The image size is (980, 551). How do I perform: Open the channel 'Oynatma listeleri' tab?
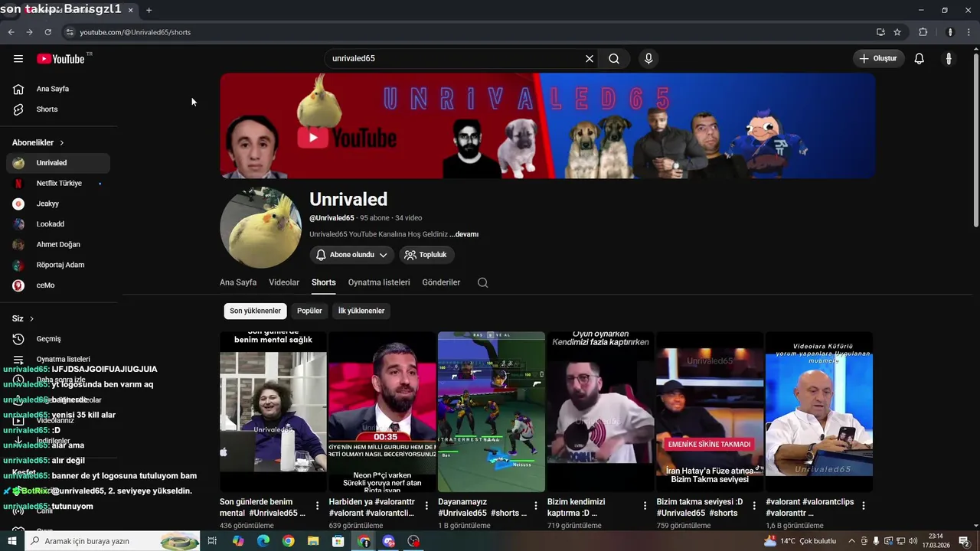(379, 282)
